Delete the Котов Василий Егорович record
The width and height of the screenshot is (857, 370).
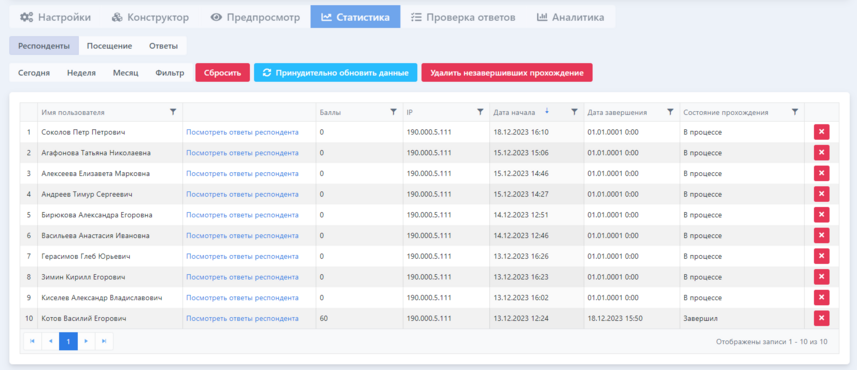(821, 318)
